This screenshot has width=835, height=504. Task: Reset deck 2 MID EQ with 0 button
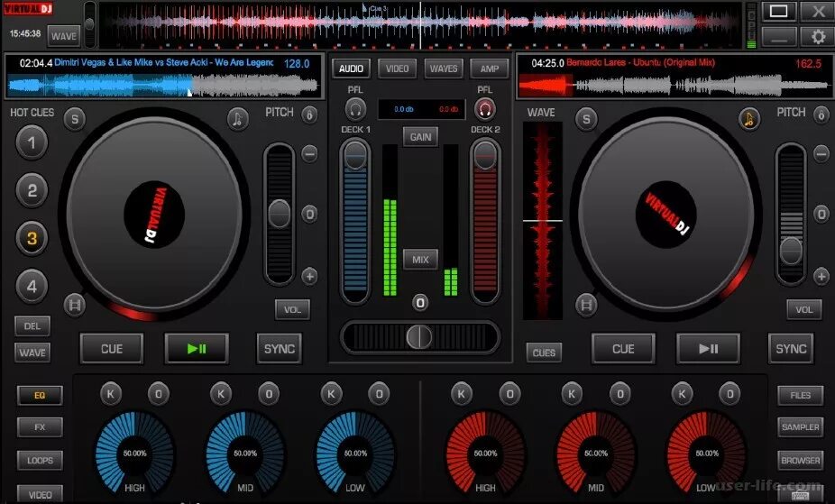tap(619, 394)
